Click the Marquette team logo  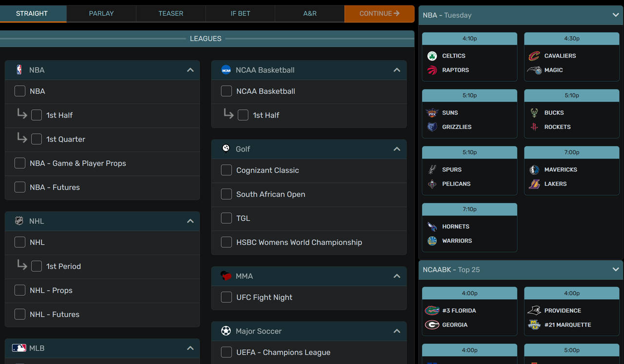tap(534, 325)
